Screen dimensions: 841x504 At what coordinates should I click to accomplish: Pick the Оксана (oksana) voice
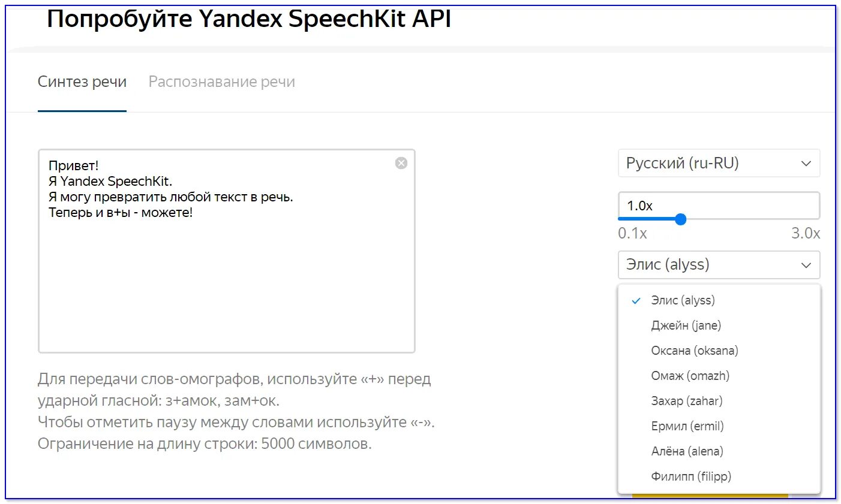point(719,351)
